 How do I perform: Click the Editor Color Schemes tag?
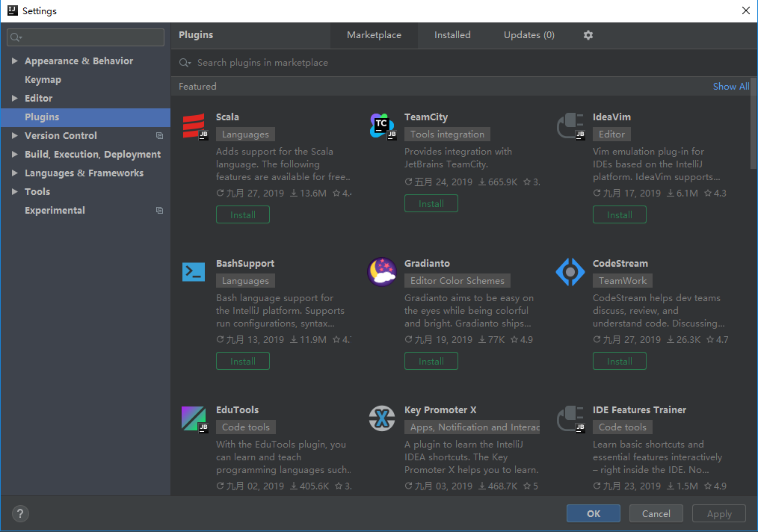point(457,281)
